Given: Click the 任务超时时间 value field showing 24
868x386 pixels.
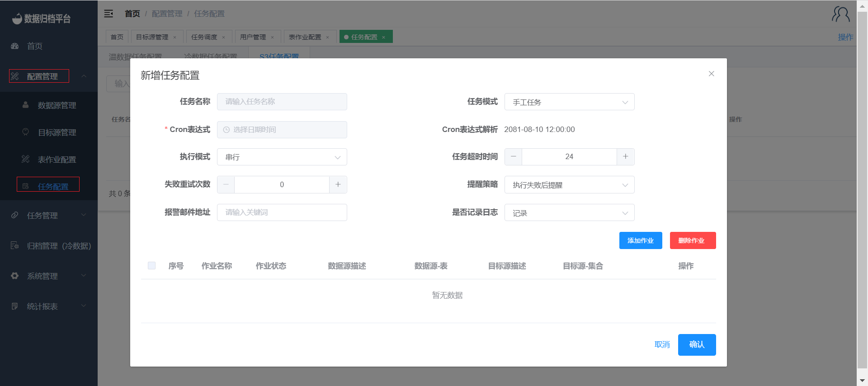Looking at the screenshot, I should tap(569, 156).
